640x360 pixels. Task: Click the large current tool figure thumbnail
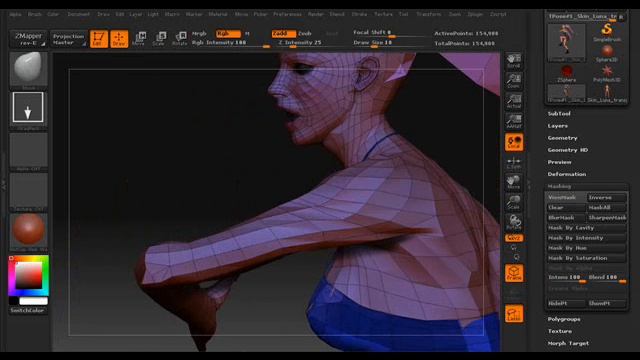click(567, 43)
